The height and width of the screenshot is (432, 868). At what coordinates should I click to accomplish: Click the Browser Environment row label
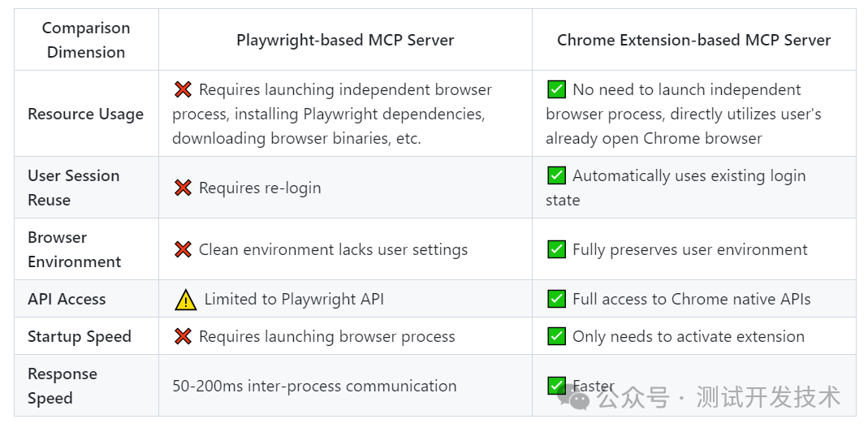tap(74, 250)
